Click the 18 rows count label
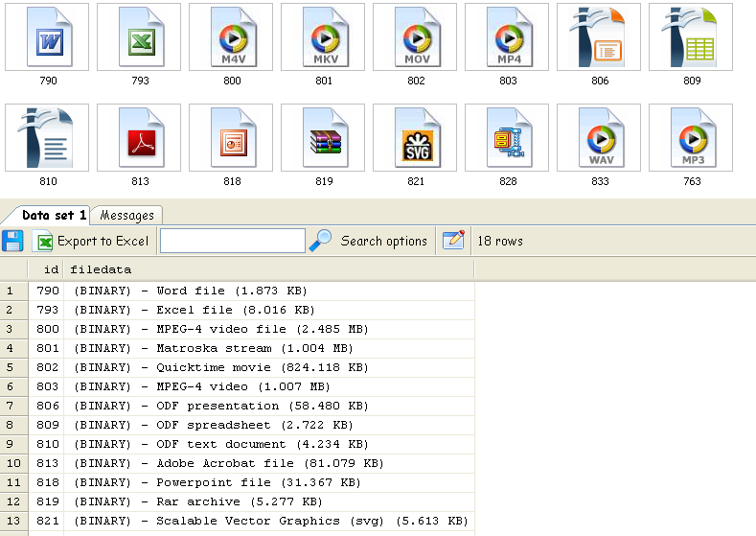Screen dimensions: 756x536 click(500, 241)
